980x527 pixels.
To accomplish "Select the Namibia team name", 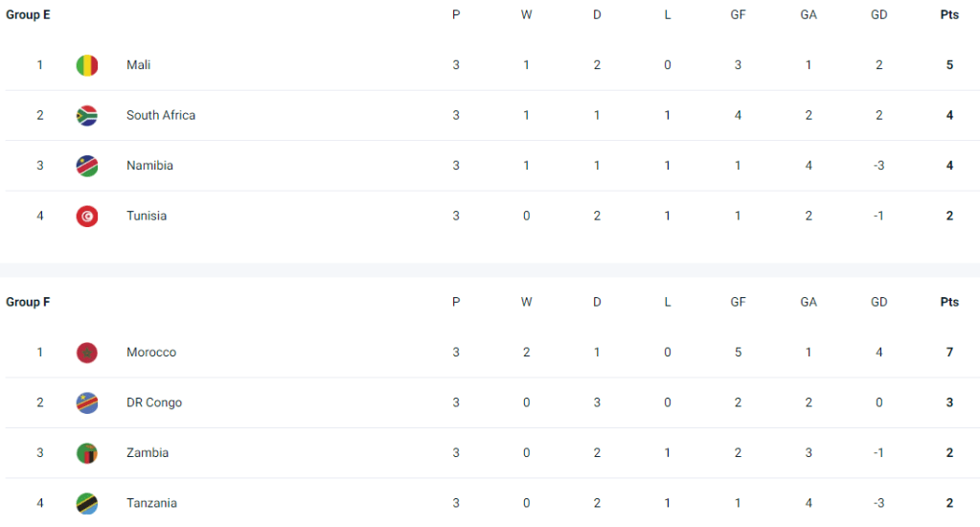I will (x=149, y=166).
